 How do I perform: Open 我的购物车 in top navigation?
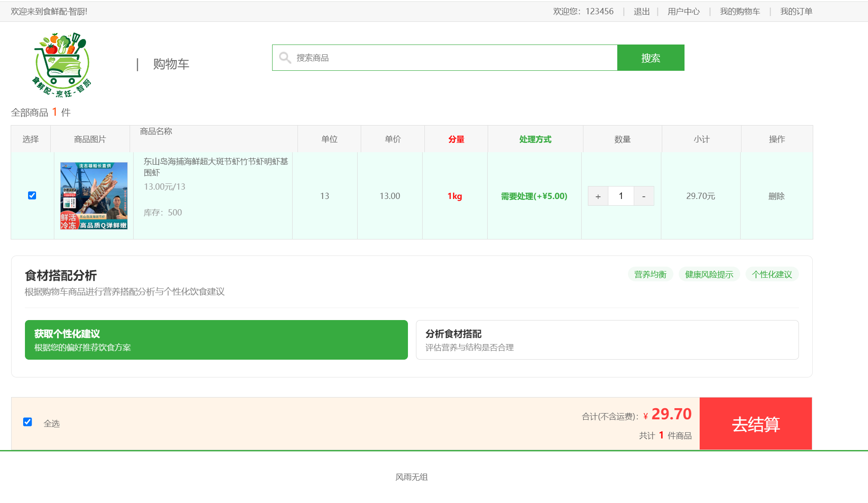click(x=740, y=12)
